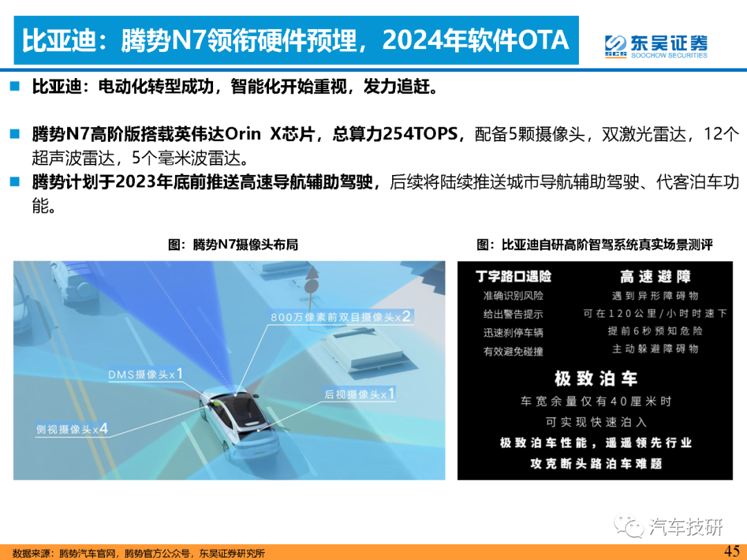
Task: Select the line 给出警告提示
Action: 513,315
